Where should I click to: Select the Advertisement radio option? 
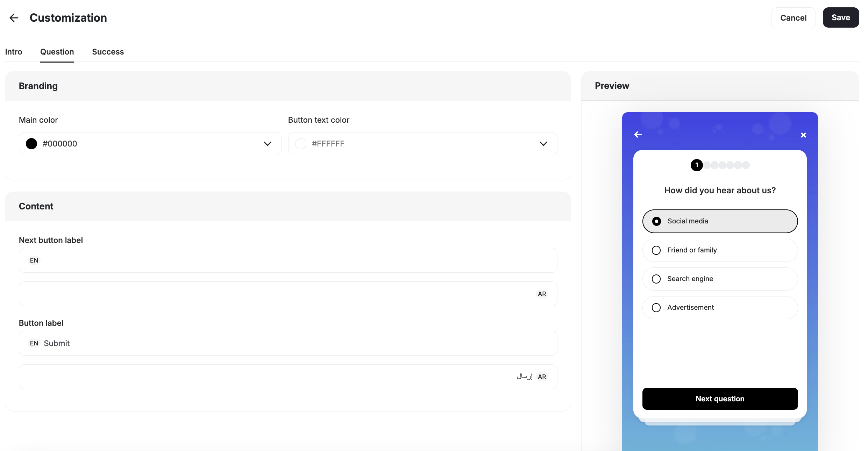(720, 308)
